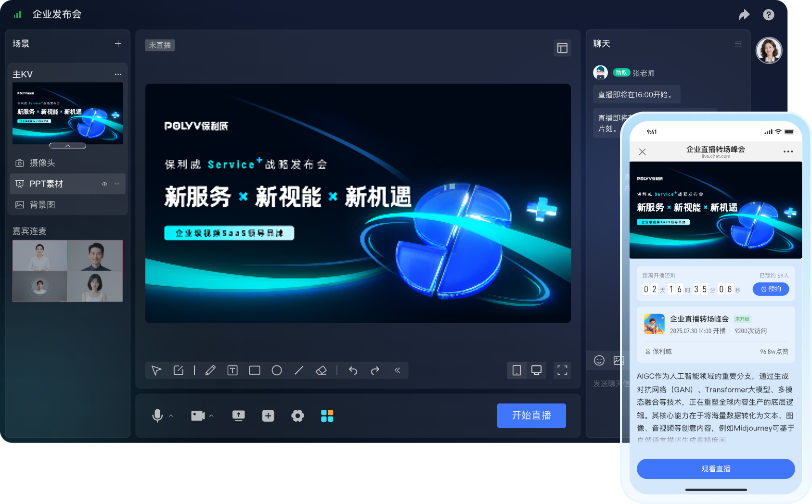Undo the last annotation
This screenshot has width=812, height=504.
(353, 370)
